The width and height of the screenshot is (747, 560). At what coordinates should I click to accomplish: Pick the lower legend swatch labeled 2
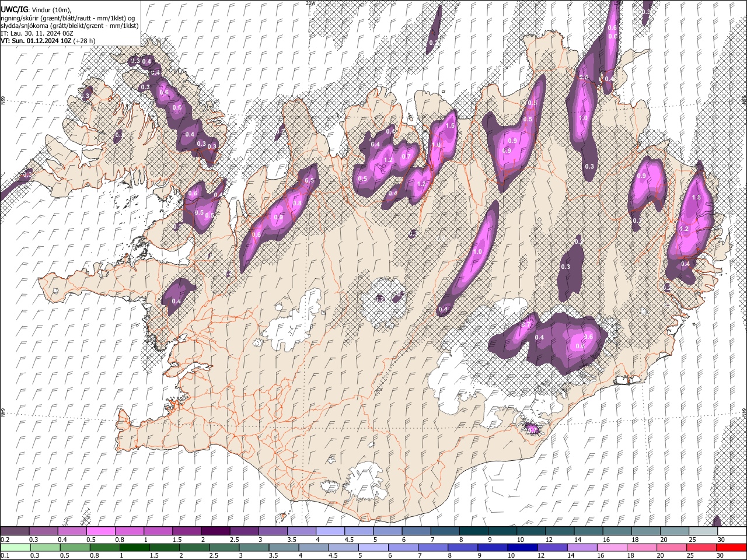[194, 547]
